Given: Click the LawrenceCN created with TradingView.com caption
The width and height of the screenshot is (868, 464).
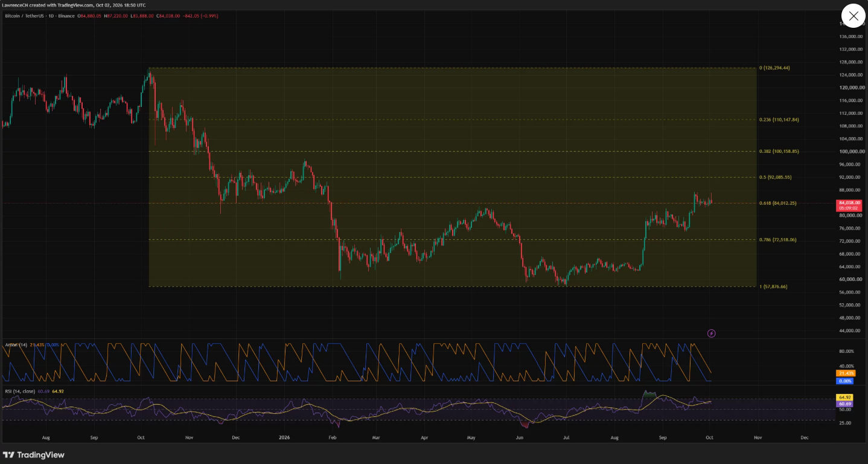Looking at the screenshot, I should coord(72,5).
